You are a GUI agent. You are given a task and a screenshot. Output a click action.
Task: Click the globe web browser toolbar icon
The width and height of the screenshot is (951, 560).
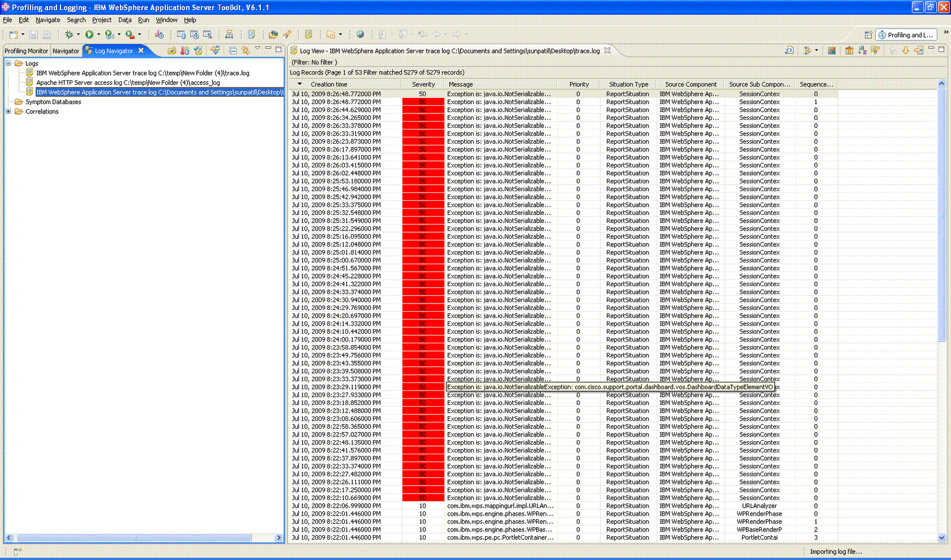click(x=360, y=34)
